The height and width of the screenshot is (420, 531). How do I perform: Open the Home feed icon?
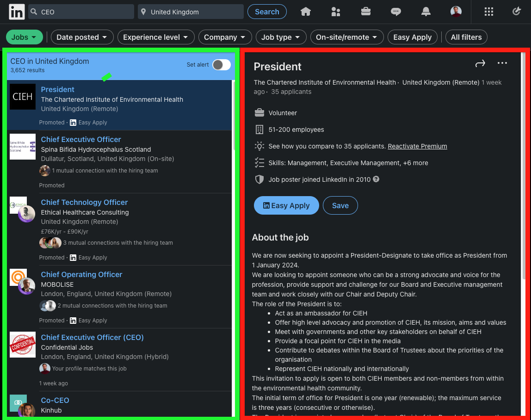[305, 11]
